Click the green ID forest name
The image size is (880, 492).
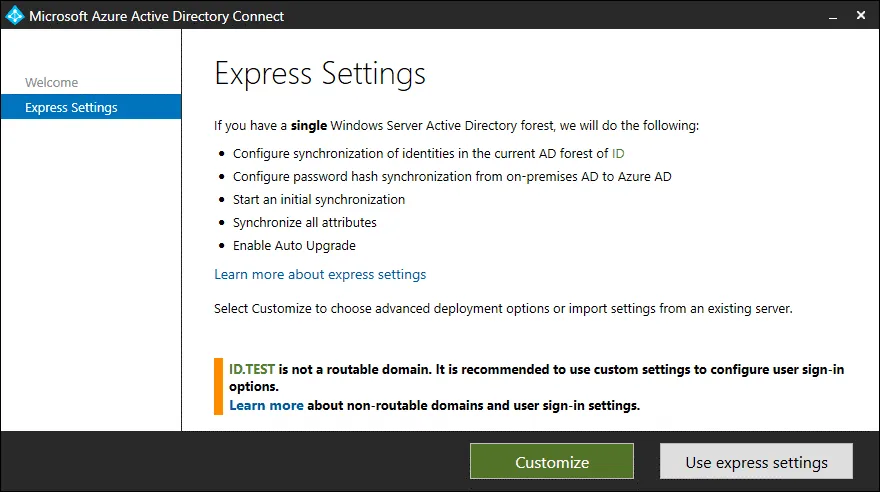pos(619,153)
